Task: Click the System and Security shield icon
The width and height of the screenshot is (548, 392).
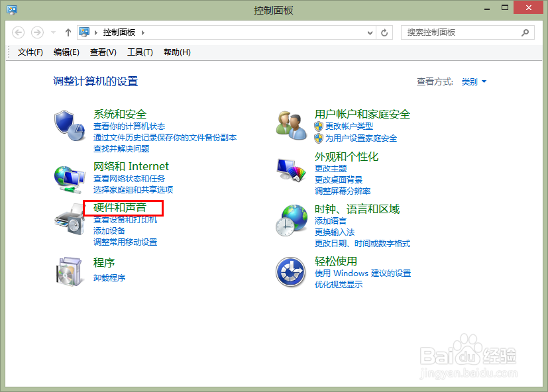Action: [x=69, y=125]
